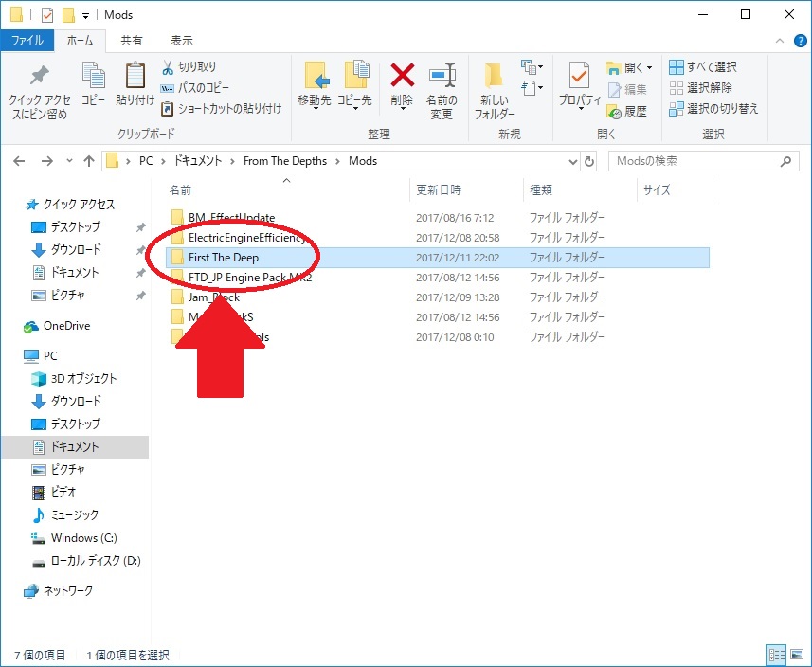Expand the Open (開く) dropdown arrow
The height and width of the screenshot is (667, 812).
click(650, 68)
